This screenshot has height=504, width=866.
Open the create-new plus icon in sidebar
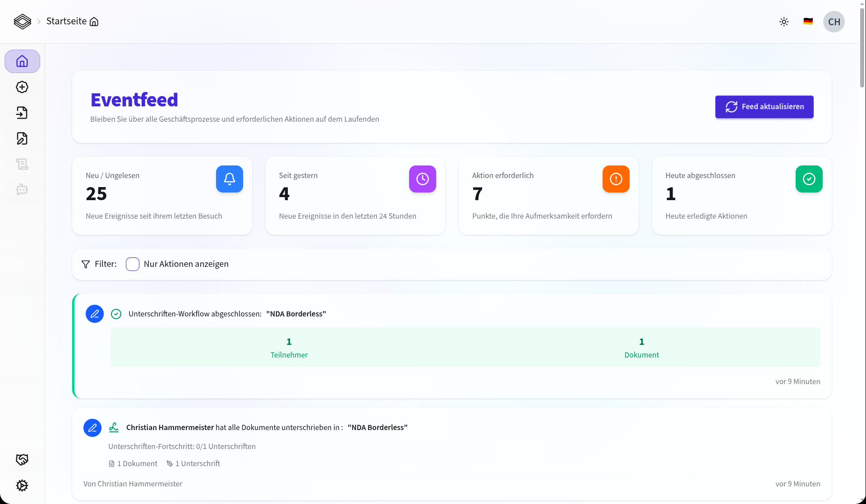[22, 87]
